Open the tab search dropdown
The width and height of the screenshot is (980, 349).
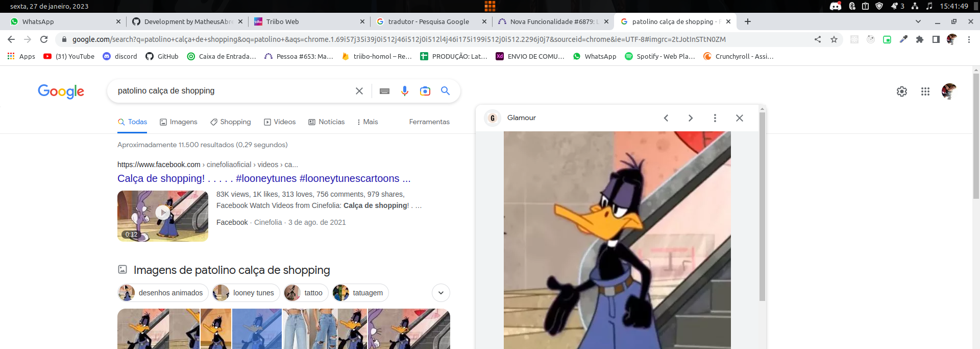pyautogui.click(x=918, y=21)
